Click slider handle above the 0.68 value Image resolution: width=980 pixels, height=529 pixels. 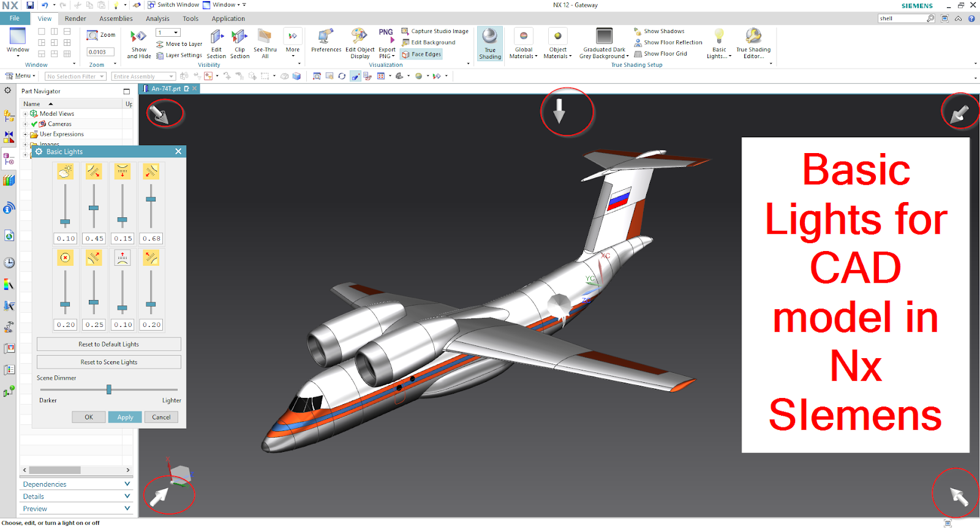click(151, 199)
